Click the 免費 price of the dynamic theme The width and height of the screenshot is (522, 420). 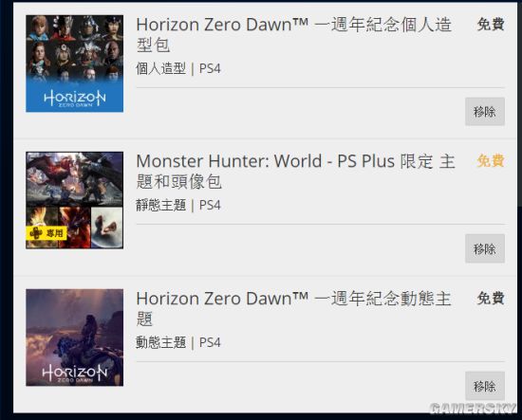pos(491,298)
